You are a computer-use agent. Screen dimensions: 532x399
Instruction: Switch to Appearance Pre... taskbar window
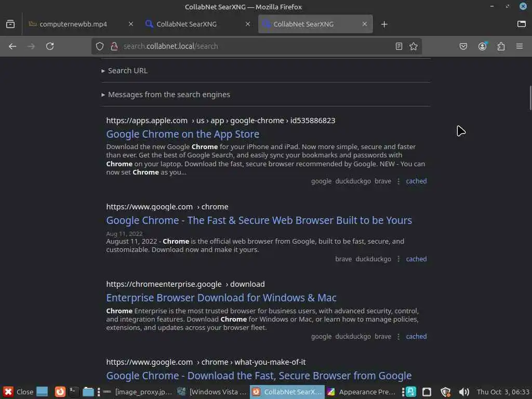(x=362, y=392)
